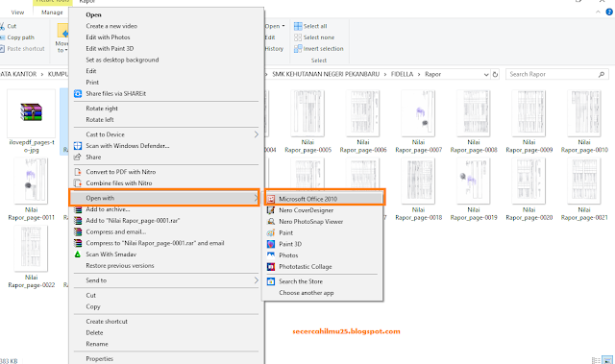Select Set as desktop background
Viewport: 615px width, 364px height.
[x=122, y=60]
